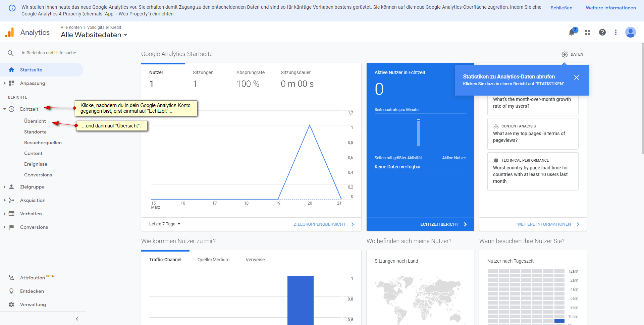644x325 pixels.
Task: Click the Volldigitaler Kredit breadcrumb
Action: point(104,28)
